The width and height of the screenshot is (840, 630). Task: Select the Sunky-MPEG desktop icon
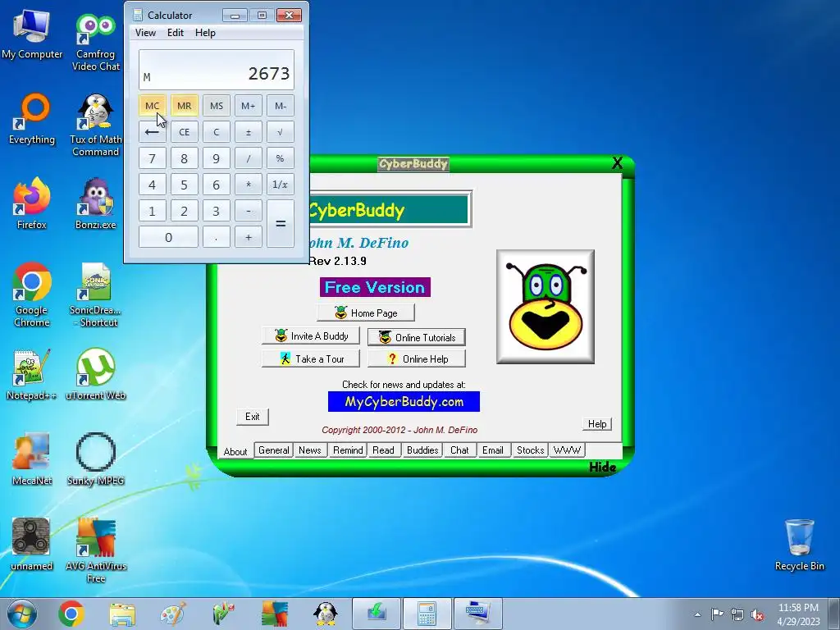(95, 459)
